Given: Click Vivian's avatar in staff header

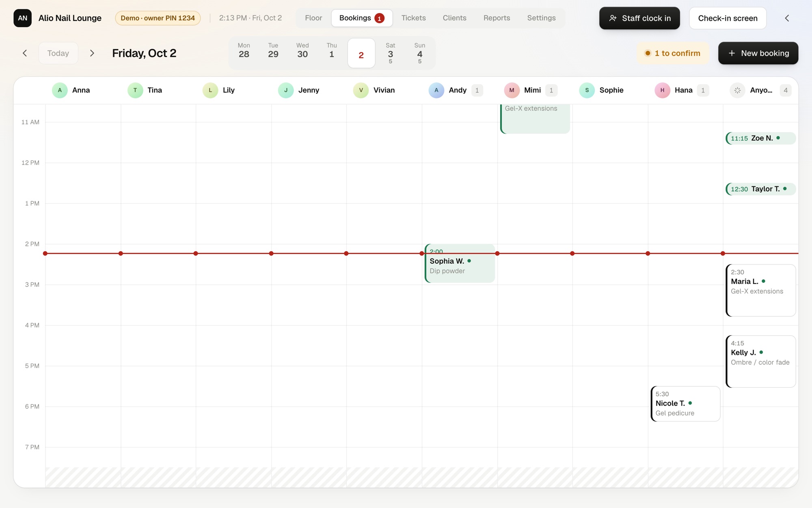Looking at the screenshot, I should coord(361,90).
